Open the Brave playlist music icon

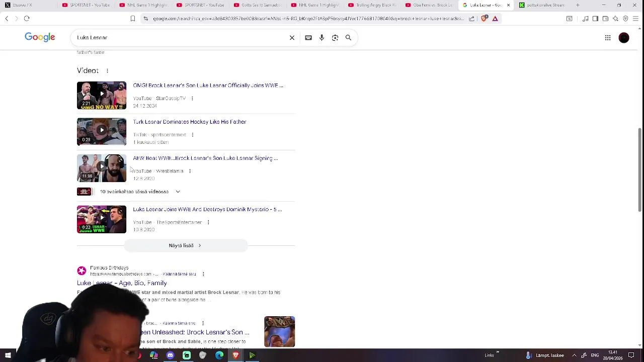[586, 19]
